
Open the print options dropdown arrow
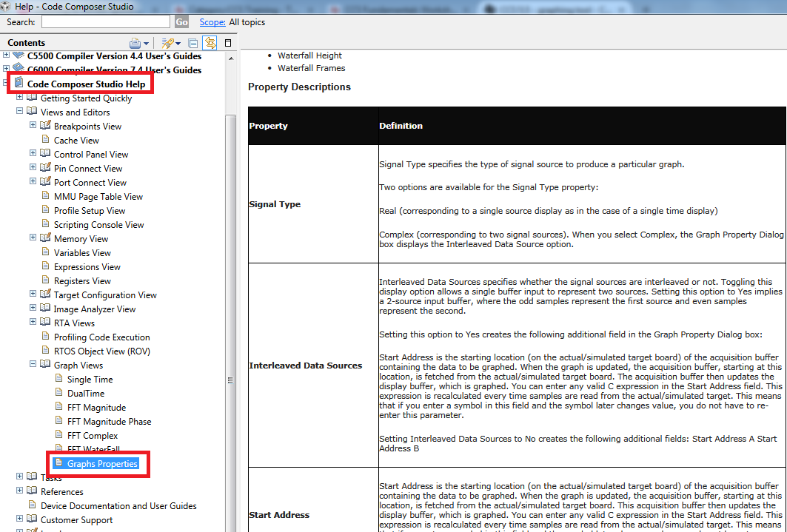point(146,44)
